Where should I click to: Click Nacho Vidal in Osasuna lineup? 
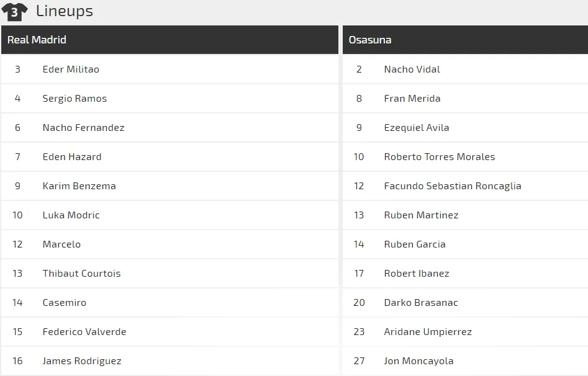(412, 69)
